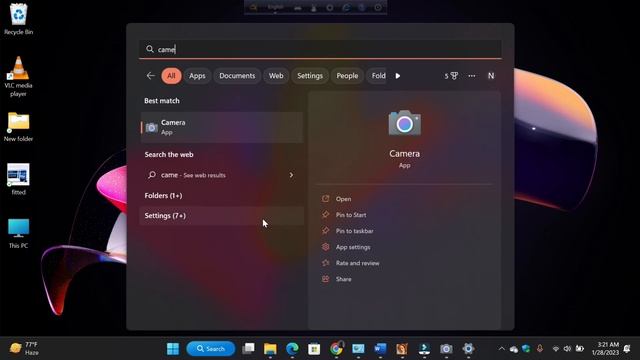
Task: Expand 'came' web results chevron
Action: point(291,175)
